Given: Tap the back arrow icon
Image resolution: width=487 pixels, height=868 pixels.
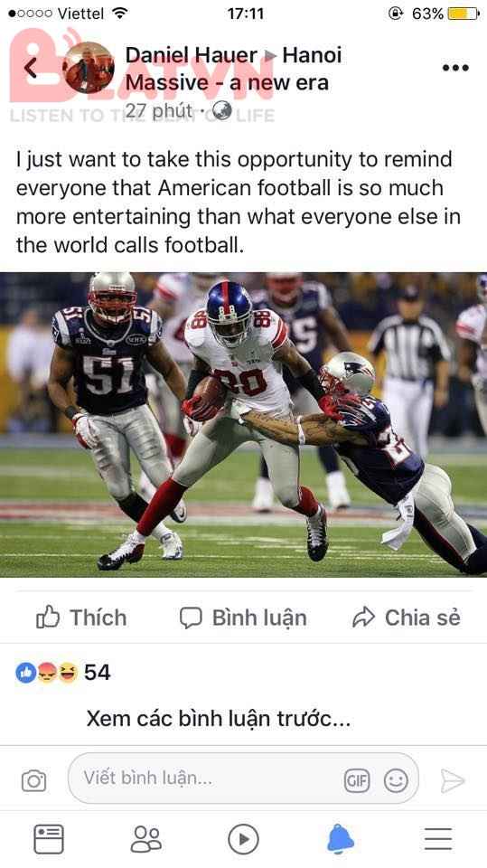Looking at the screenshot, I should click(x=31, y=68).
